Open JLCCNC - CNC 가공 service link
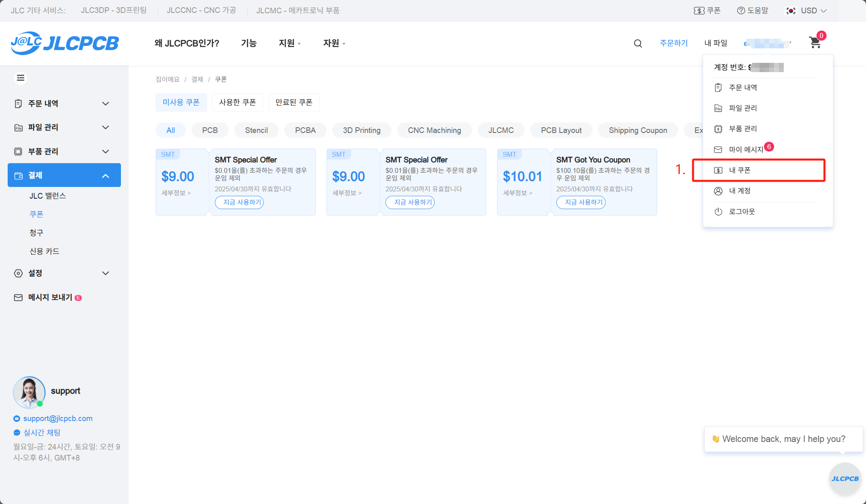 tap(201, 10)
